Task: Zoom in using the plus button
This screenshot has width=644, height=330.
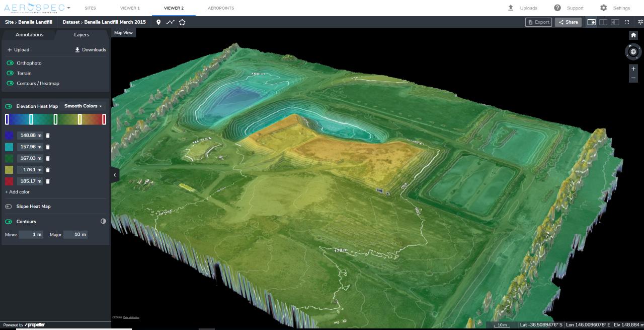Action: (633, 69)
